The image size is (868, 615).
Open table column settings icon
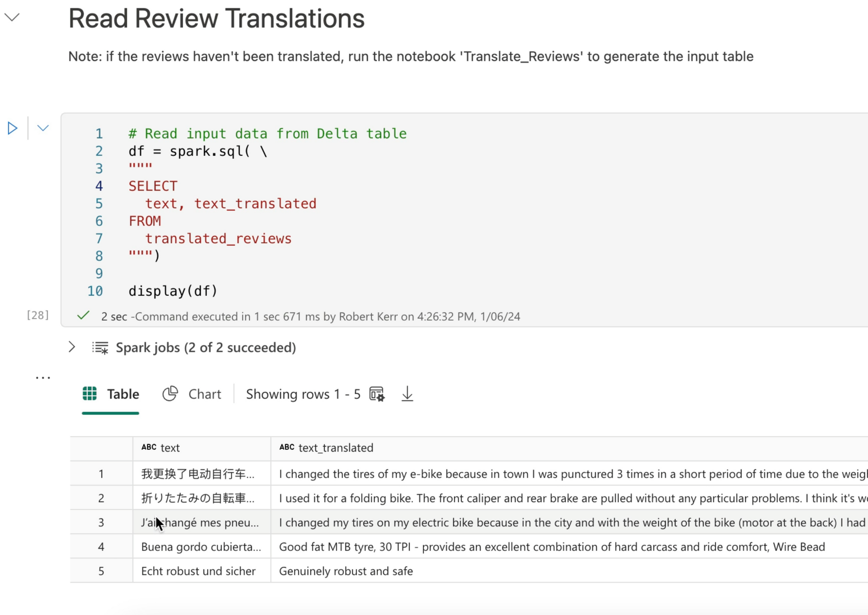(x=377, y=394)
